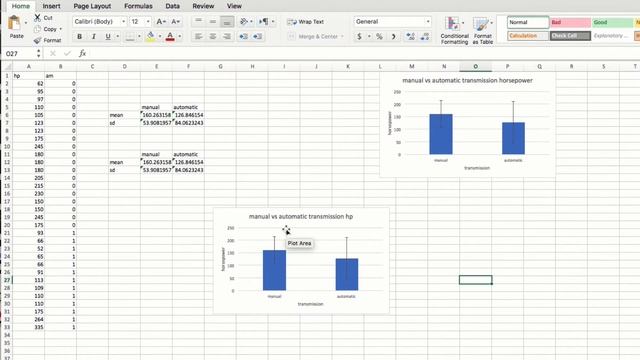This screenshot has height=360, width=640.
Task: Increase font size with large A icon
Action: pos(161,22)
